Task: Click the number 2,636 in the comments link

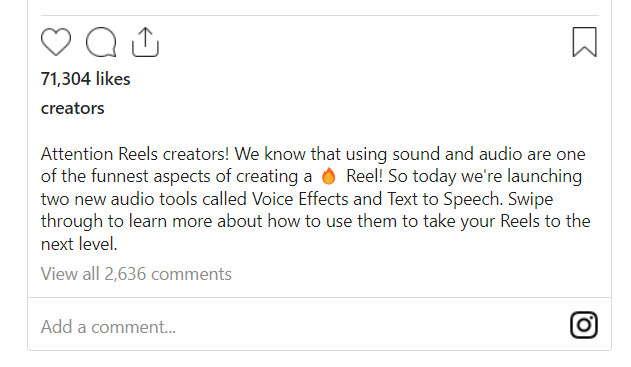Action: click(x=125, y=274)
